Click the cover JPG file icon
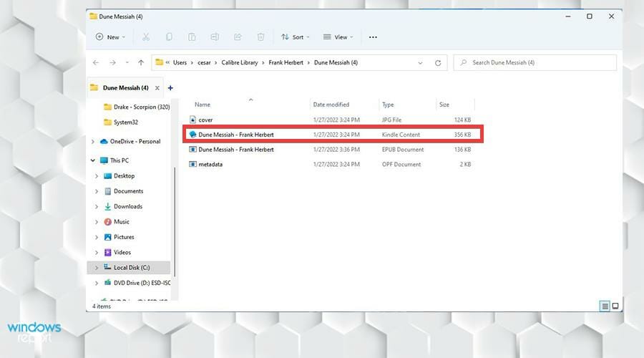644x358 pixels. pyautogui.click(x=192, y=120)
